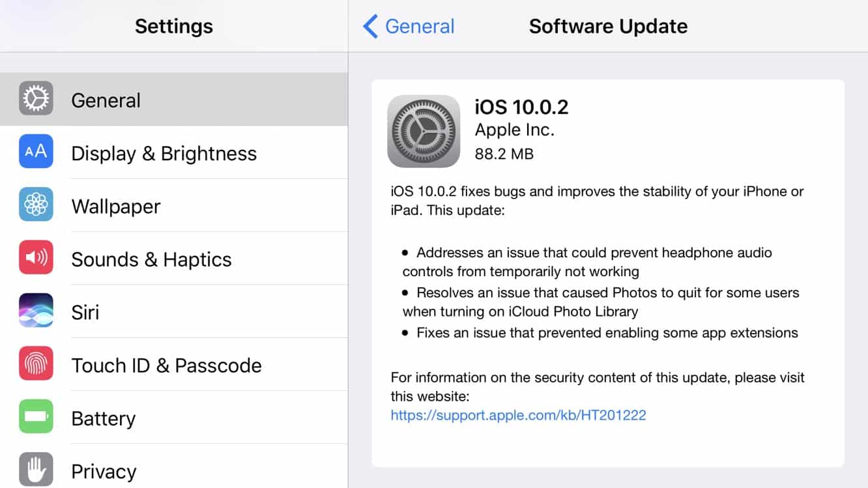The image size is (868, 488).
Task: Tap the back chevron arrow
Action: pyautogui.click(x=370, y=27)
